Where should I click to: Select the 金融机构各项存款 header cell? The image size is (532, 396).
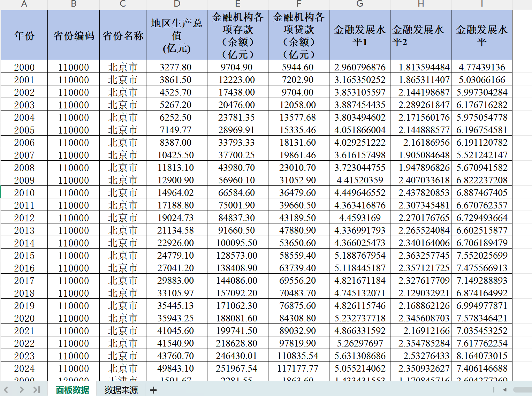[238, 35]
